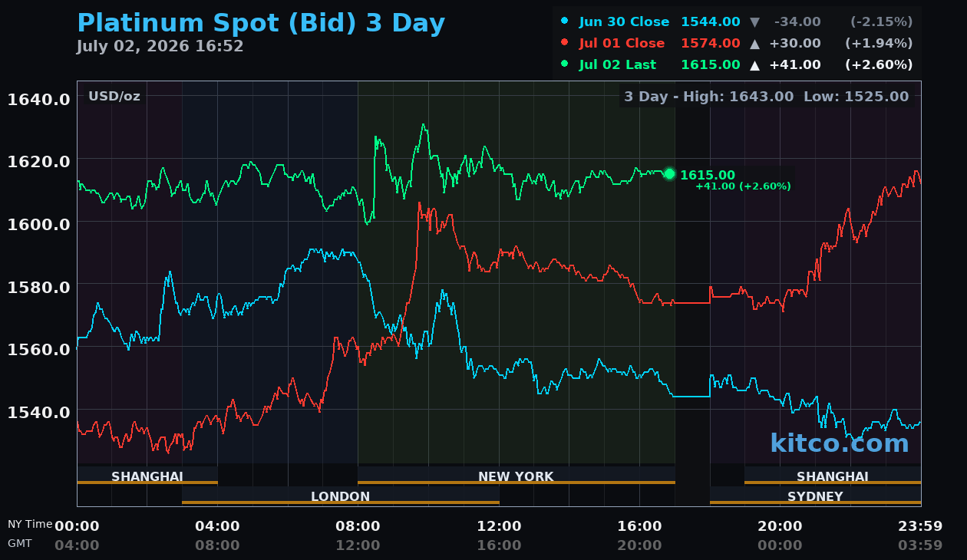Image resolution: width=967 pixels, height=560 pixels.
Task: Click the 1600.0 y-axis label
Action: pyautogui.click(x=39, y=225)
